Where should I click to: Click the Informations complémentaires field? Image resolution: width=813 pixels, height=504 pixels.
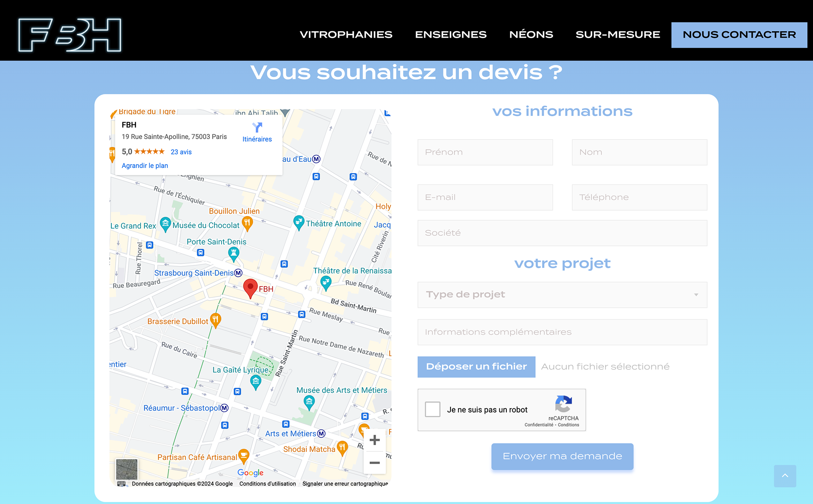tap(562, 332)
